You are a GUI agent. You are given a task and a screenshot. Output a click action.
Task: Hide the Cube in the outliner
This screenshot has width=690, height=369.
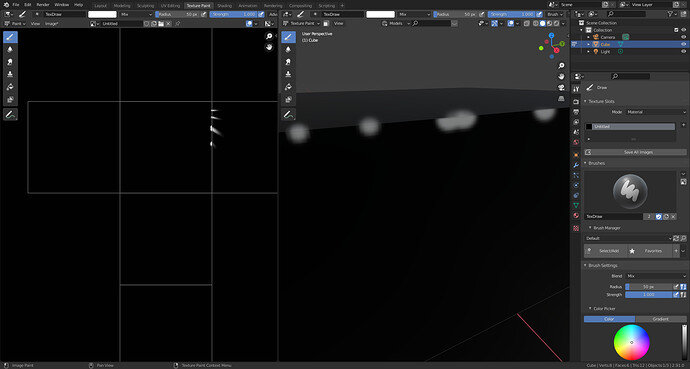683,44
